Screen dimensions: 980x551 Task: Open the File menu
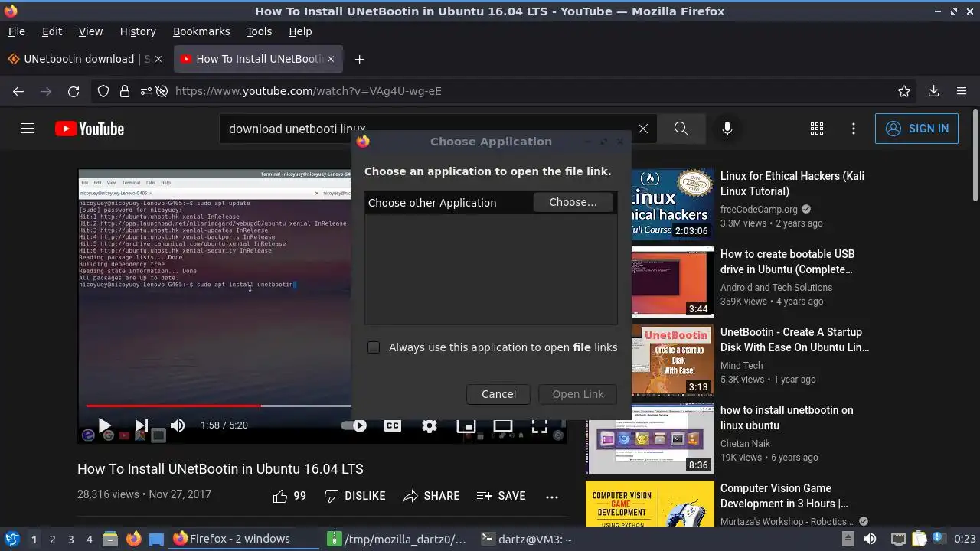coord(16,31)
